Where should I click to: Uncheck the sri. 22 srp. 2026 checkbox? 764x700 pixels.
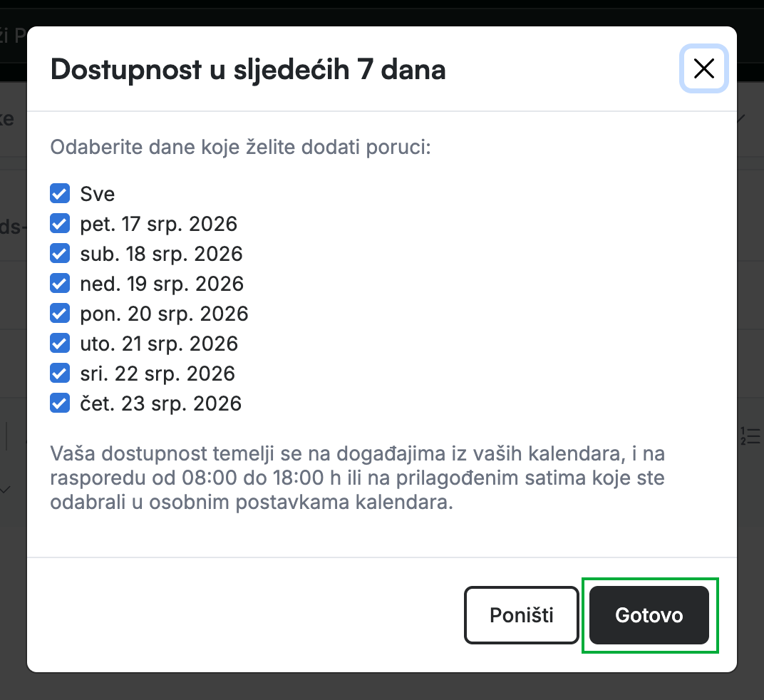(60, 374)
